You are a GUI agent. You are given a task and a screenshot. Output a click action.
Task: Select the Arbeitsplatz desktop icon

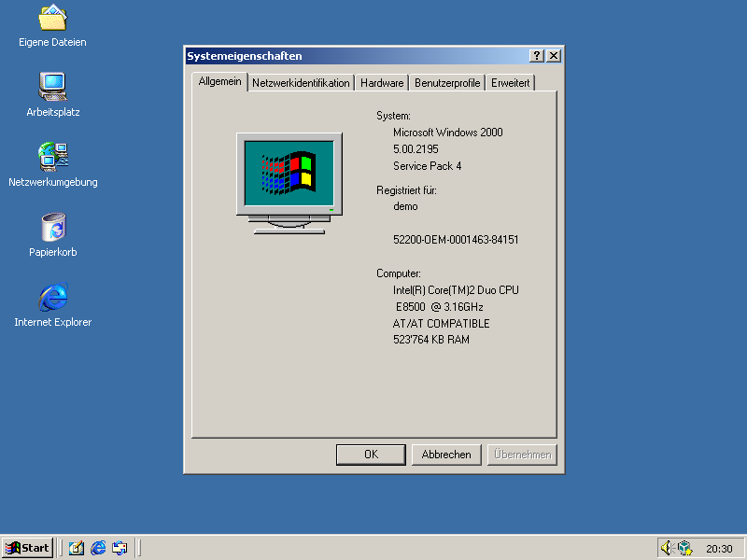(52, 87)
